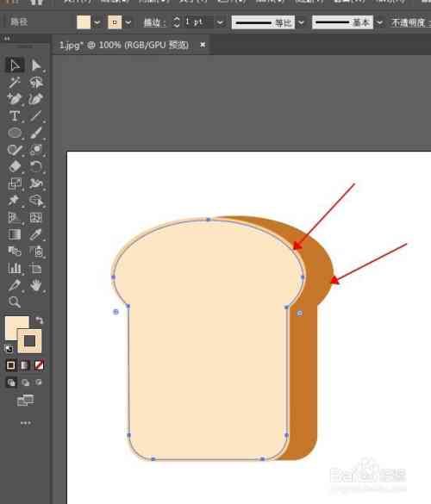Screen dimensions: 431x504
Task: Select the Zoom magnifier tool
Action: click(15, 302)
